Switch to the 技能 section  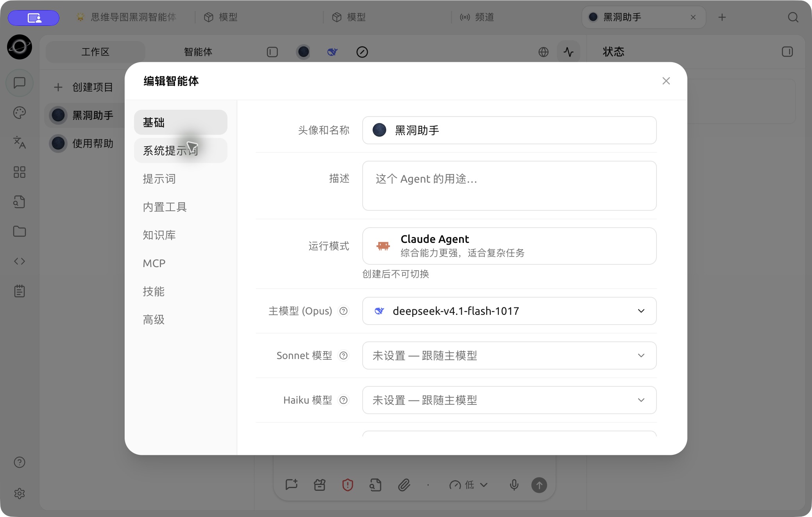[x=181, y=291]
